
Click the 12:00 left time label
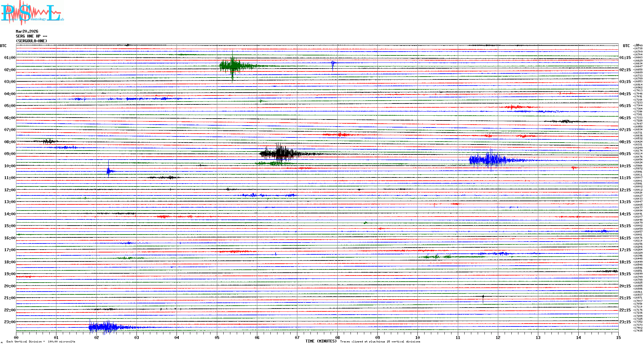[10, 190]
